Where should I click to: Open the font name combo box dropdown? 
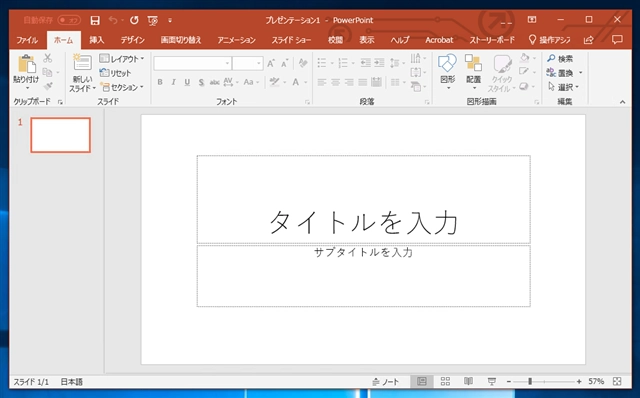tap(227, 63)
